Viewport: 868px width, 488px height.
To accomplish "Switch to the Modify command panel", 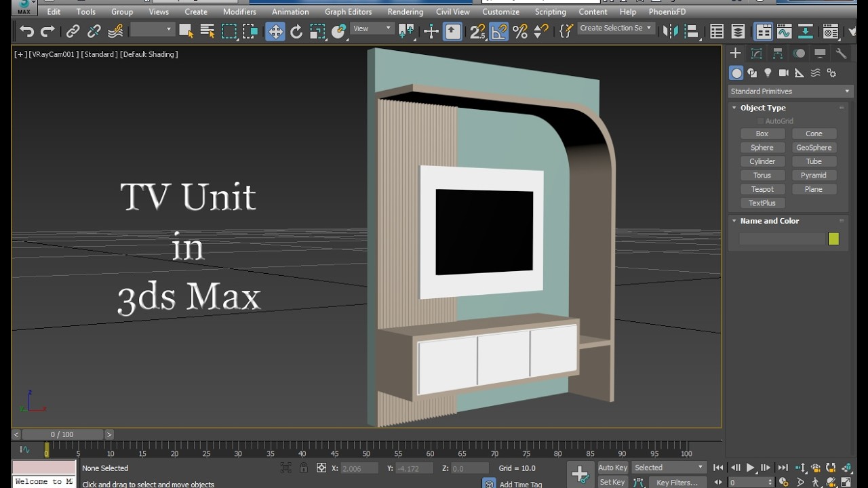I will [757, 54].
